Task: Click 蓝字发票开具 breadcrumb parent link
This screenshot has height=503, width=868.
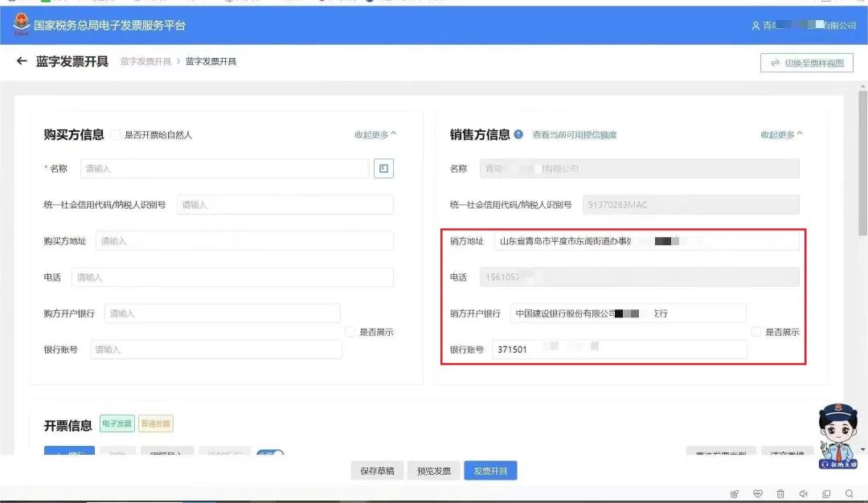Action: coord(145,61)
